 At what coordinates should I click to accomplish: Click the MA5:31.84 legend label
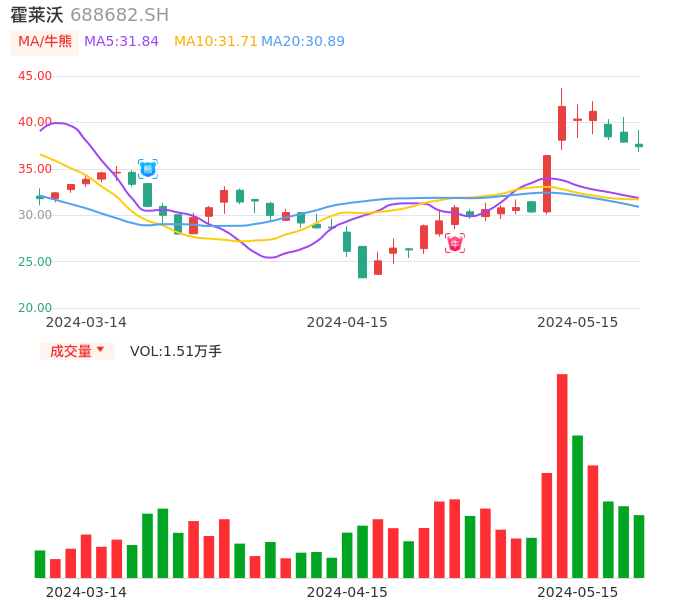121,42
